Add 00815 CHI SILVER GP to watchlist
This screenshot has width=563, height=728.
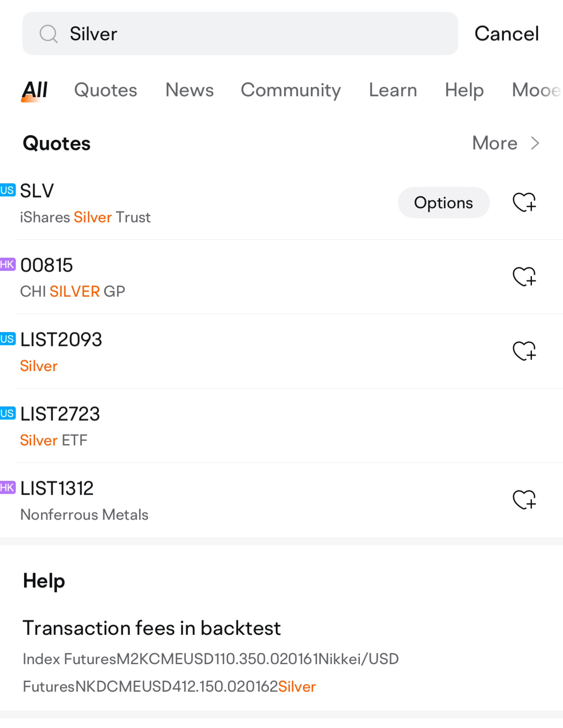[524, 277]
